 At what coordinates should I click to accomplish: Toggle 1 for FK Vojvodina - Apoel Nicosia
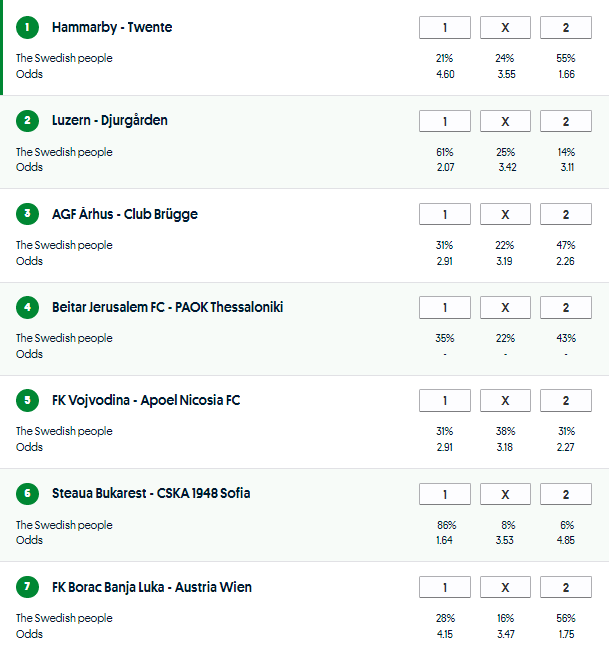pos(445,400)
